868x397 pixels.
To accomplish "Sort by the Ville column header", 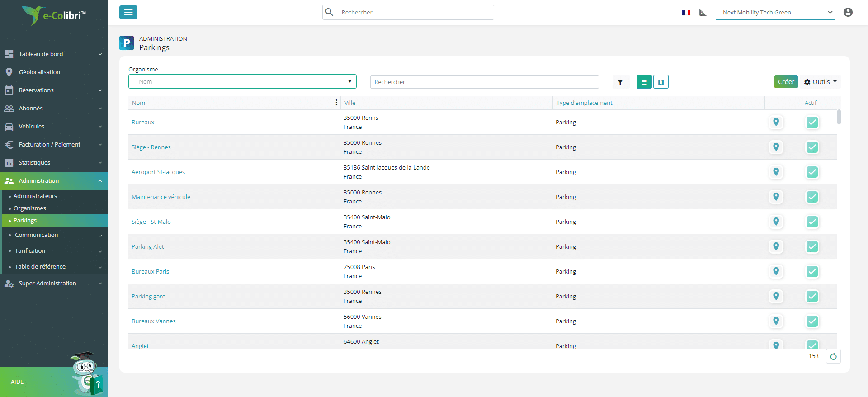I will 350,103.
